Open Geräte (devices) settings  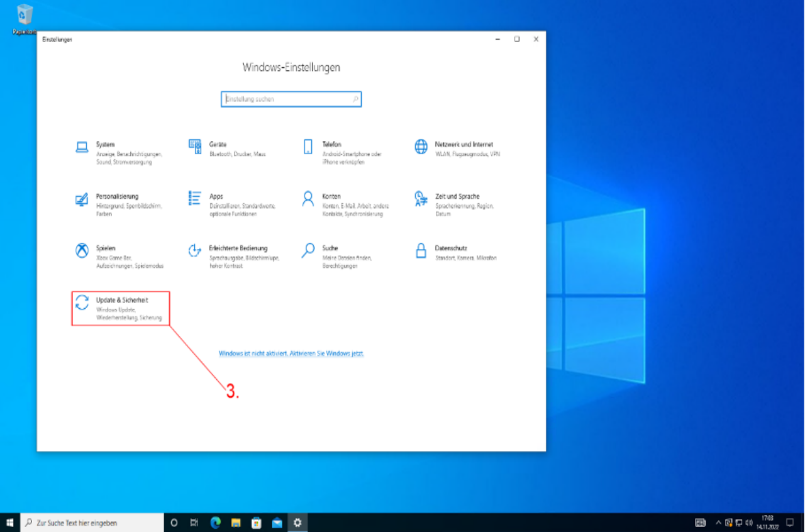pos(218,145)
